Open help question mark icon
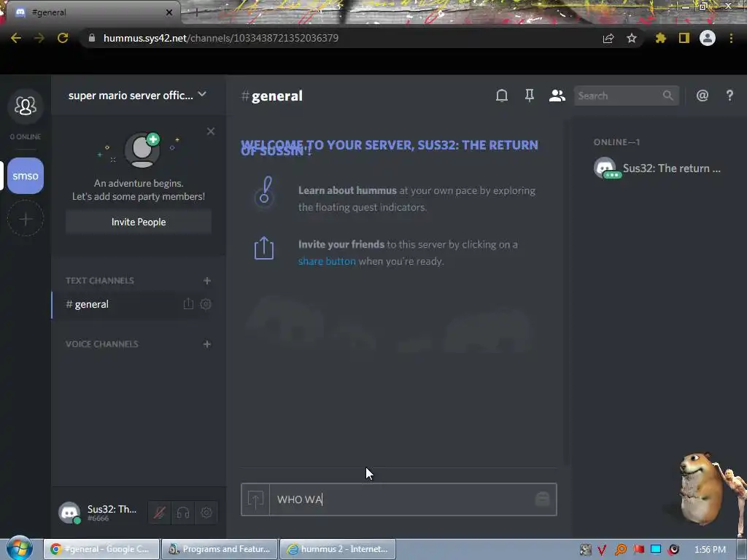The height and width of the screenshot is (560, 747). coord(729,96)
